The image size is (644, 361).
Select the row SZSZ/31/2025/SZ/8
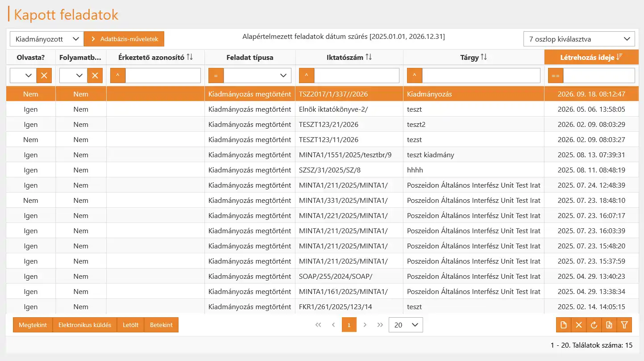pyautogui.click(x=322, y=170)
